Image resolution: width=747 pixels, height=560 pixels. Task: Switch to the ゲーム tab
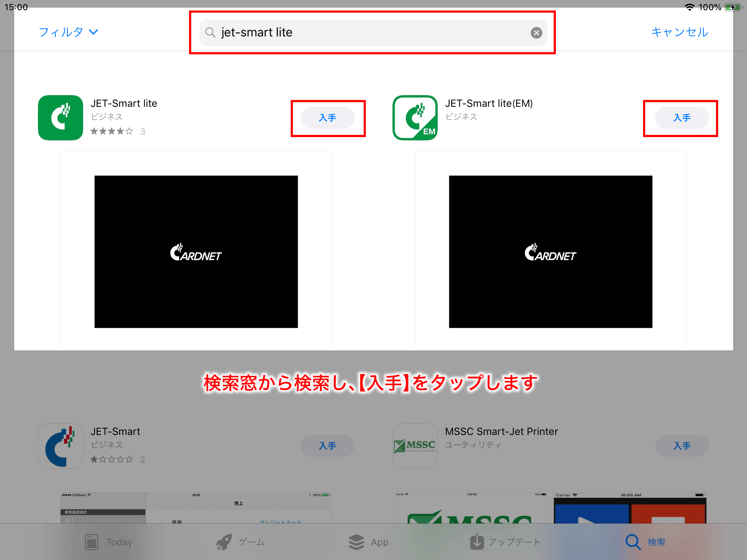pyautogui.click(x=241, y=542)
